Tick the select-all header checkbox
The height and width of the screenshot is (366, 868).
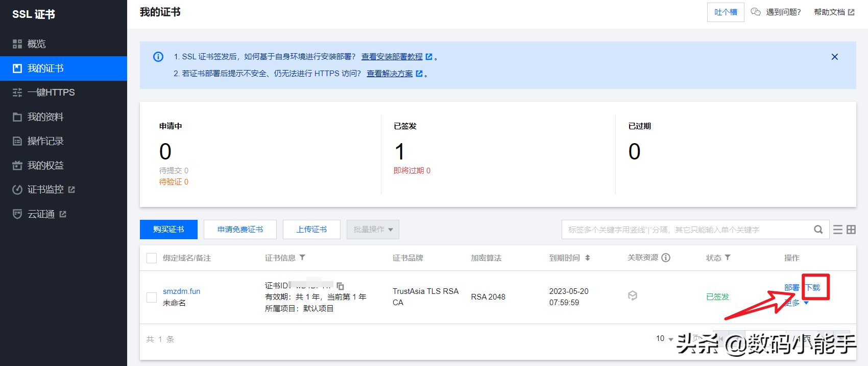click(x=152, y=258)
